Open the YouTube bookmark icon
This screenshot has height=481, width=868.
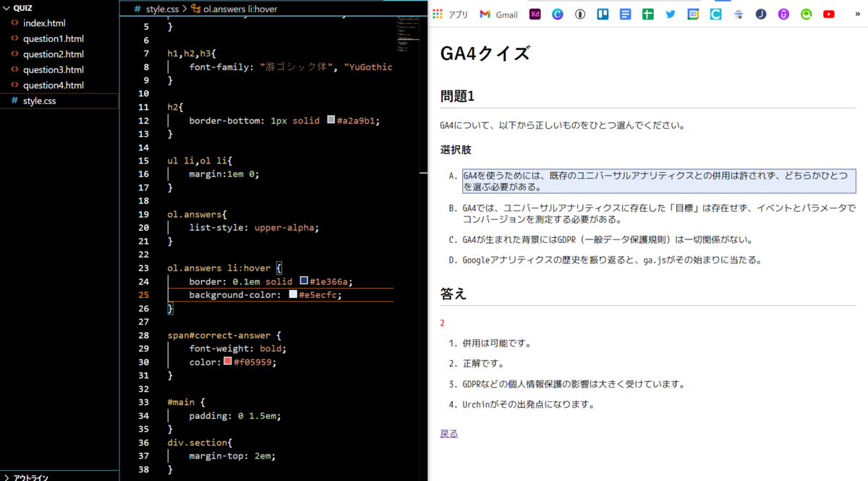point(829,14)
